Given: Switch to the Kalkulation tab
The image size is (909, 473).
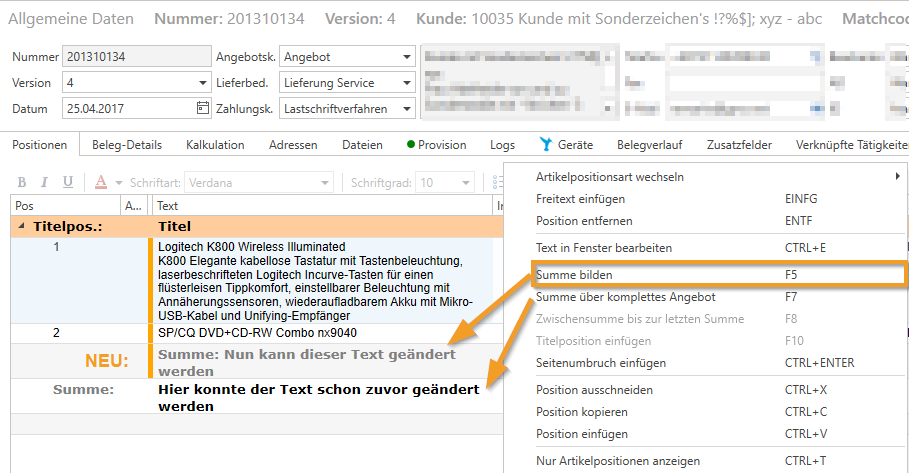Looking at the screenshot, I should click(x=215, y=145).
